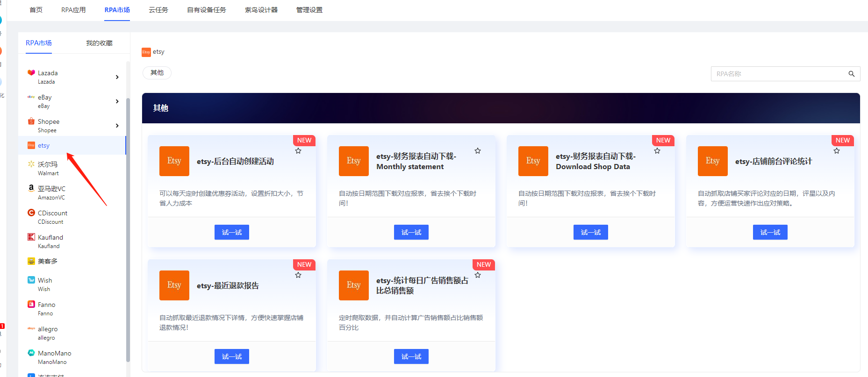The image size is (868, 377).
Task: Click 试一试 for Download Shop Data card
Action: 591,232
